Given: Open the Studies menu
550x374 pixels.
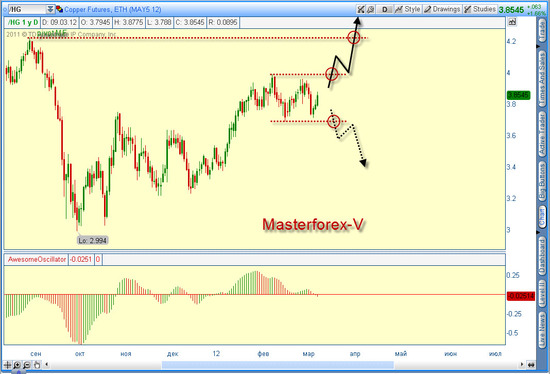Looking at the screenshot, I should pyautogui.click(x=480, y=9).
